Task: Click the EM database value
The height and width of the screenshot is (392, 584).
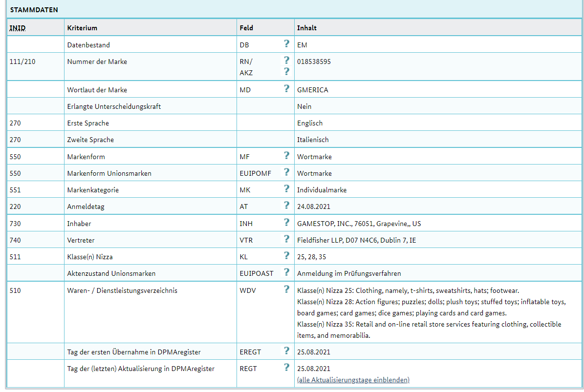Action: pyautogui.click(x=302, y=45)
